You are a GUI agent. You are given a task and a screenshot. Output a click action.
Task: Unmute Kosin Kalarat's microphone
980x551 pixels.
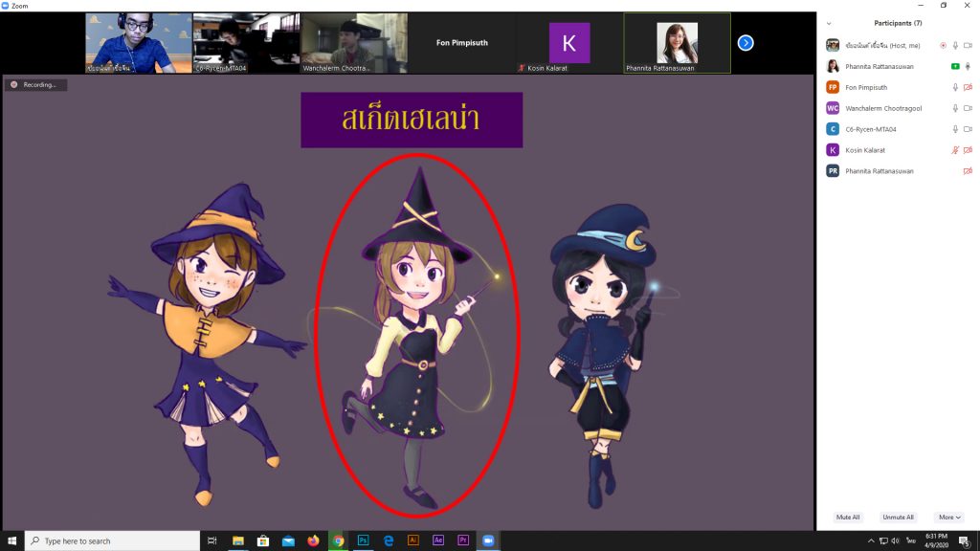point(955,150)
